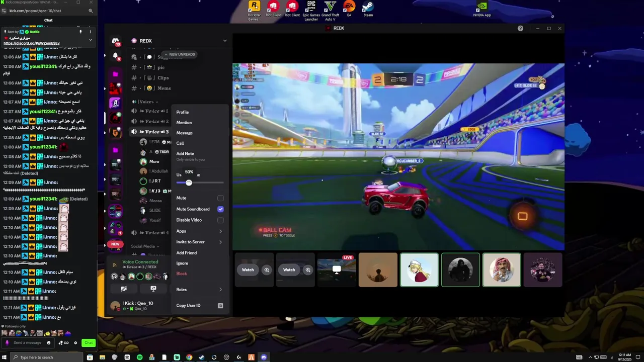This screenshot has height=362, width=644.
Task: Click the search icon in Kick chat browser
Action: 91,11
